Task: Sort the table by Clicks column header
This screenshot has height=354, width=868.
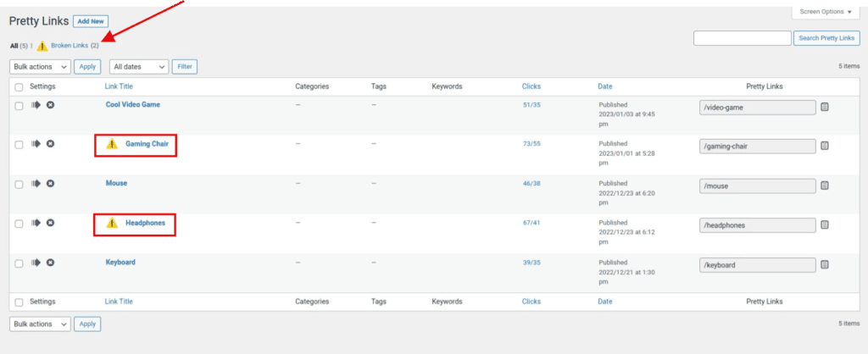Action: [x=531, y=86]
